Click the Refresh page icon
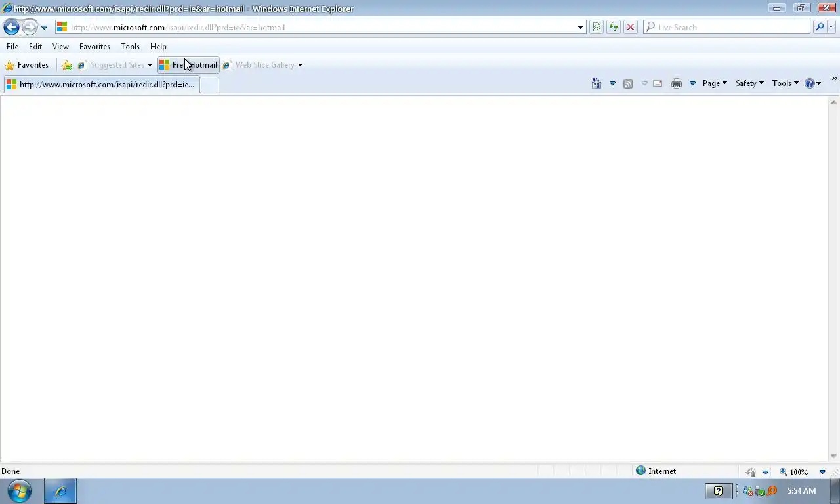Image resolution: width=840 pixels, height=504 pixels. (x=614, y=28)
